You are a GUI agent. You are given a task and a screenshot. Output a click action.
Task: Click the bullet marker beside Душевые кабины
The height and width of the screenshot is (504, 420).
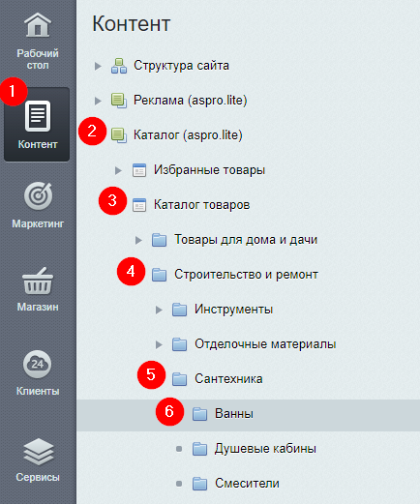(x=179, y=449)
